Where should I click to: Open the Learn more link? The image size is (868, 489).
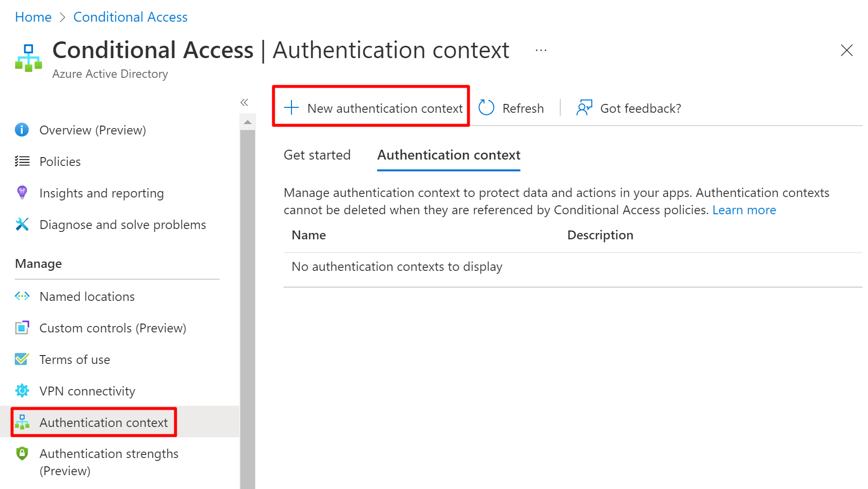[x=744, y=210]
